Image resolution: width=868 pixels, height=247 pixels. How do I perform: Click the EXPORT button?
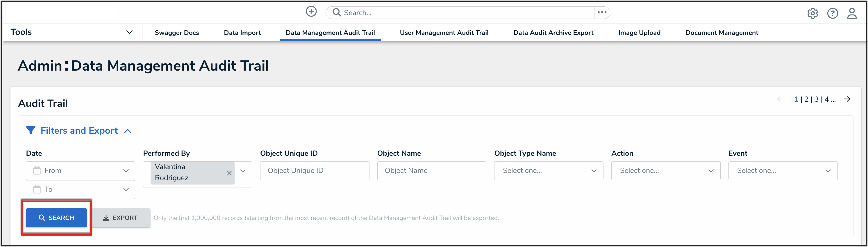(x=121, y=218)
